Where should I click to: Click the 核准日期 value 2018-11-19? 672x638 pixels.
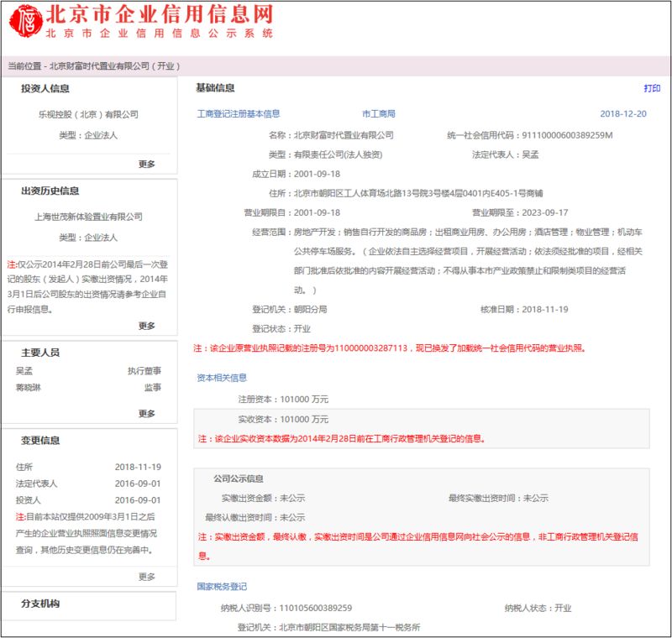545,309
